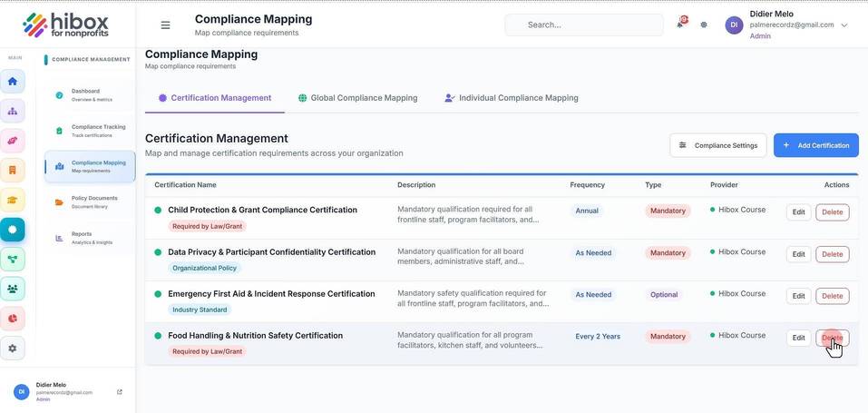Click the Type column header
868x413 pixels.
point(653,184)
